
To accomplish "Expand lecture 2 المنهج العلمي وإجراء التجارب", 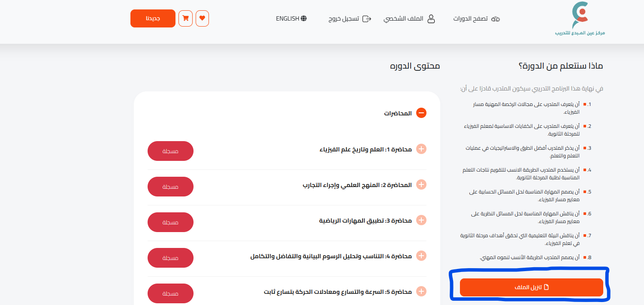I will coord(421,185).
